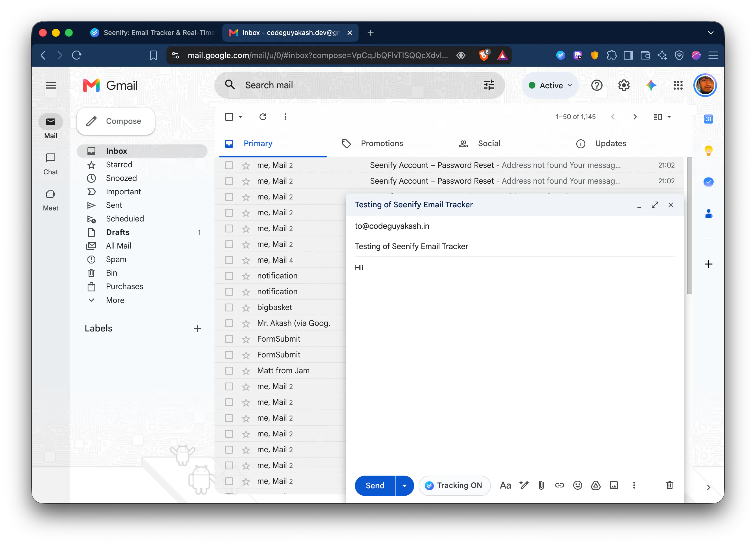Open Contacts side panel

pyautogui.click(x=708, y=214)
